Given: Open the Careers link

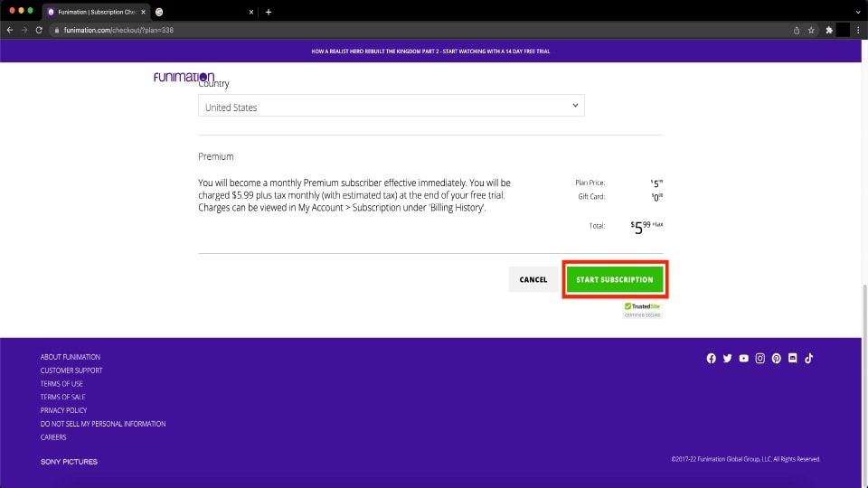Looking at the screenshot, I should tap(53, 437).
